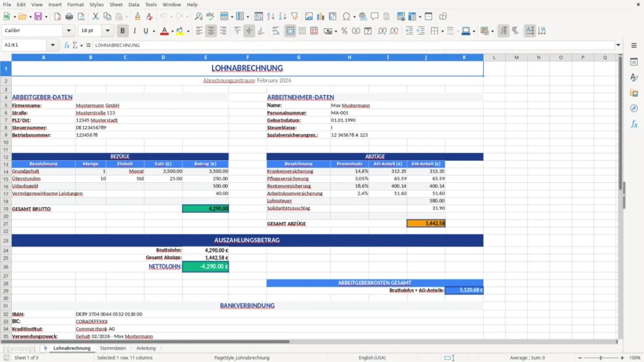Click the Insert Comment icon
This screenshot has height=362, width=644.
tap(375, 16)
